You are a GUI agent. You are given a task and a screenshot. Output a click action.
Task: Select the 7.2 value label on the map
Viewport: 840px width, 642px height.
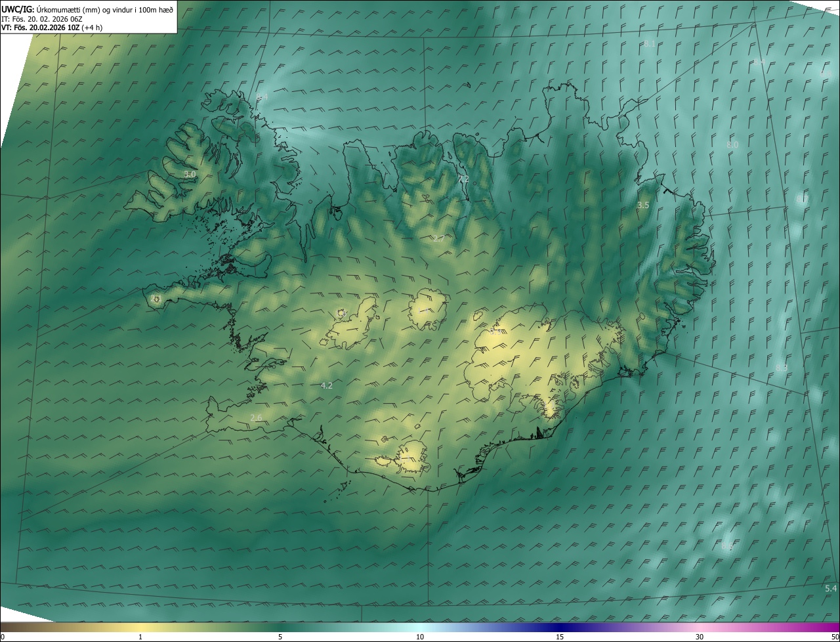(x=463, y=179)
